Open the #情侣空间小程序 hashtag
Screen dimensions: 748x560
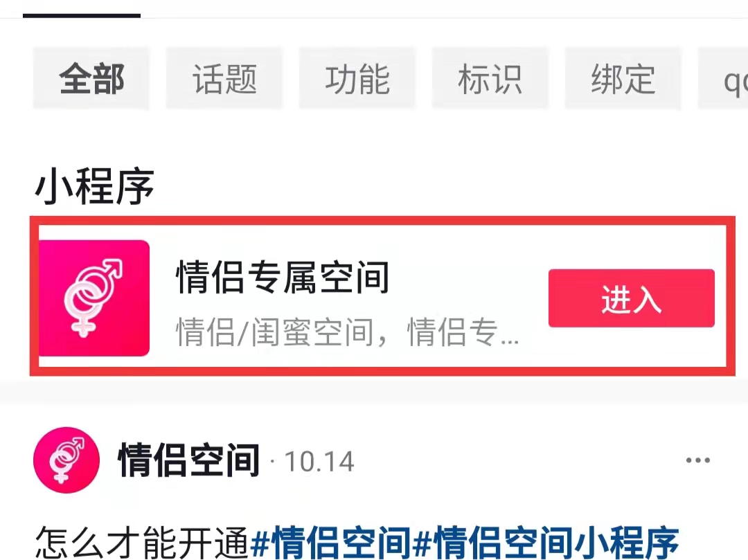(546, 543)
